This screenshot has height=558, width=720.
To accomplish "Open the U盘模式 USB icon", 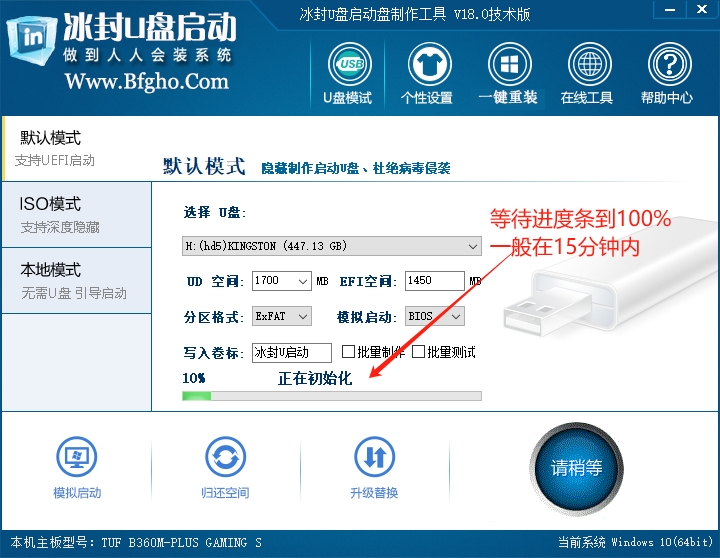I will pyautogui.click(x=349, y=64).
